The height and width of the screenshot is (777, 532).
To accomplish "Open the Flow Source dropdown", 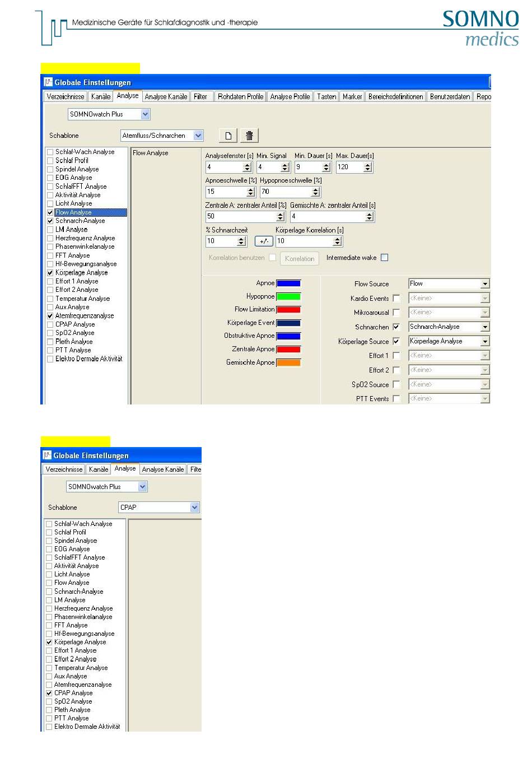I will [485, 284].
